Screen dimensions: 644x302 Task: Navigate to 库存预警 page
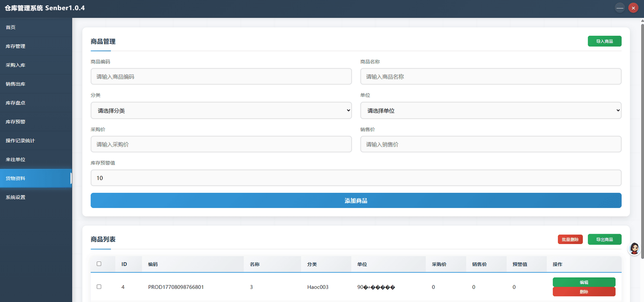point(36,122)
